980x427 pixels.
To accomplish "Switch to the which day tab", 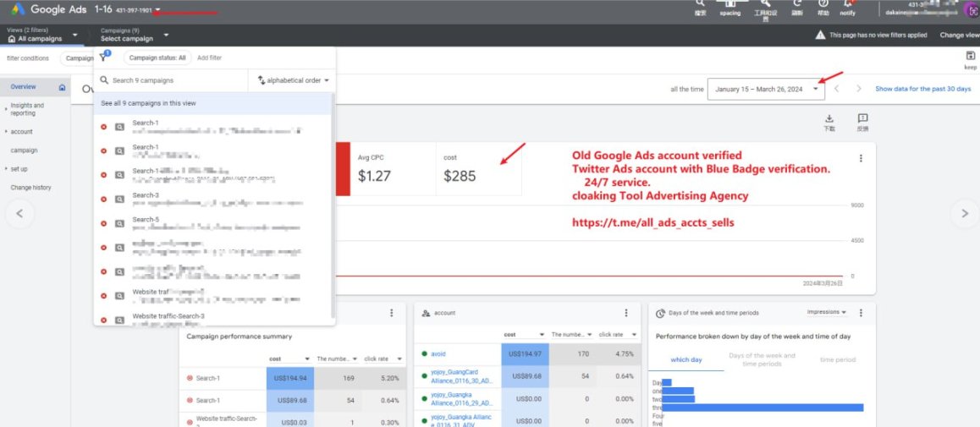I will click(686, 359).
